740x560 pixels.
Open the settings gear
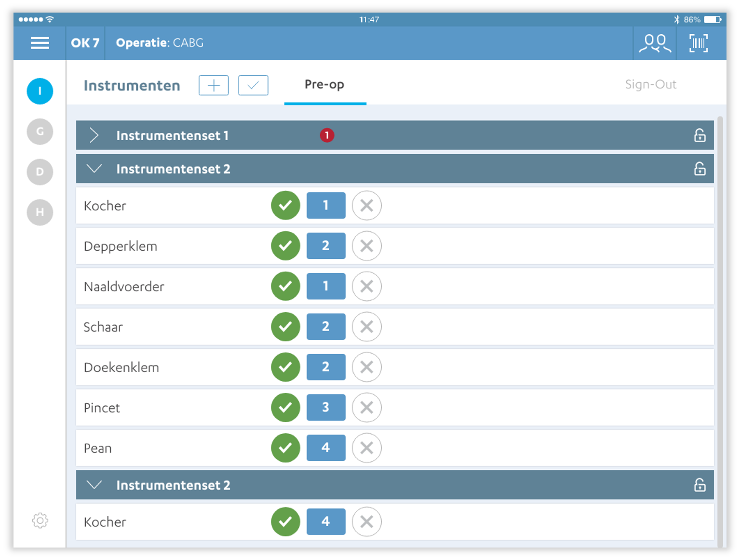pos(40,520)
